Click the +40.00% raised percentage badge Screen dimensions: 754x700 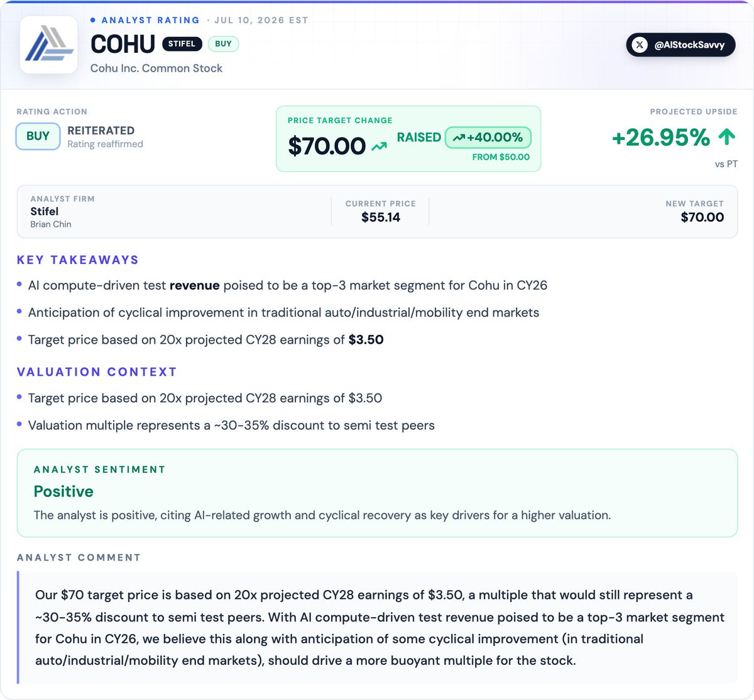(488, 138)
